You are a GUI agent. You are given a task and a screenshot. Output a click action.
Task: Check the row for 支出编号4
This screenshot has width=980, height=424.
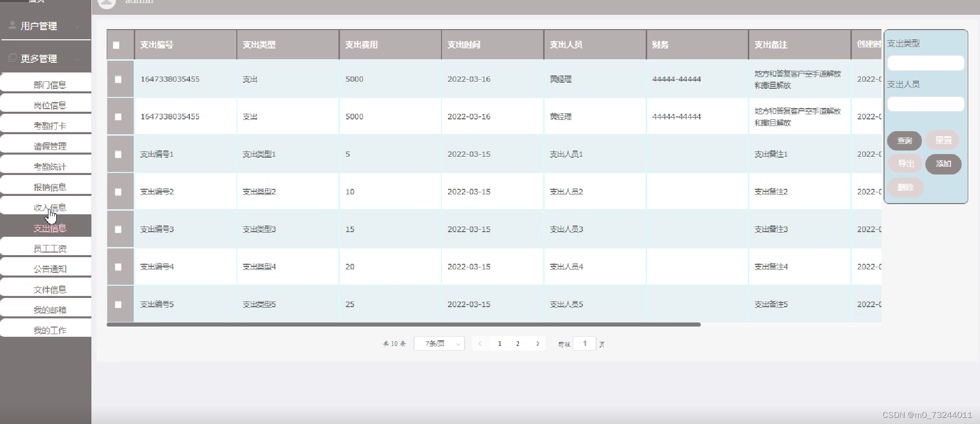(118, 267)
